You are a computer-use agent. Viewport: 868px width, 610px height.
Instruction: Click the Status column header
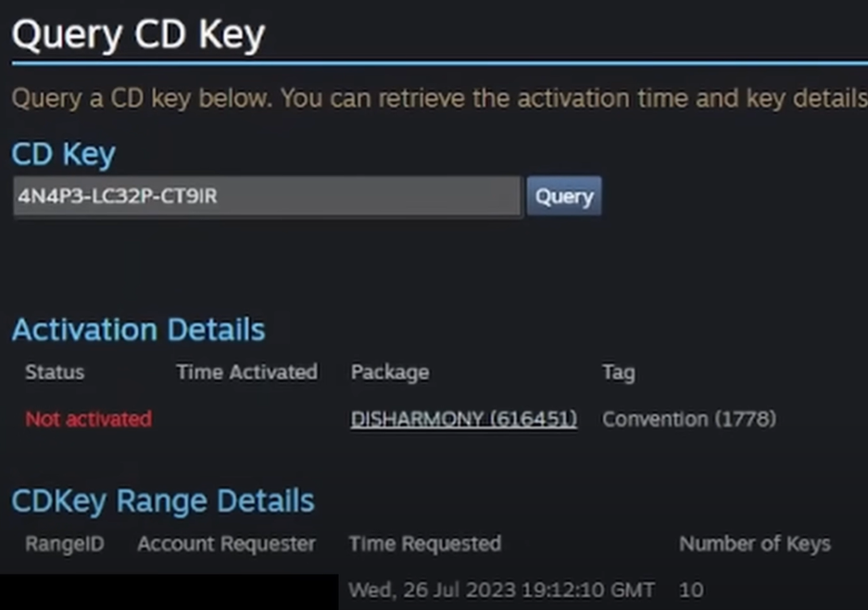tap(55, 373)
